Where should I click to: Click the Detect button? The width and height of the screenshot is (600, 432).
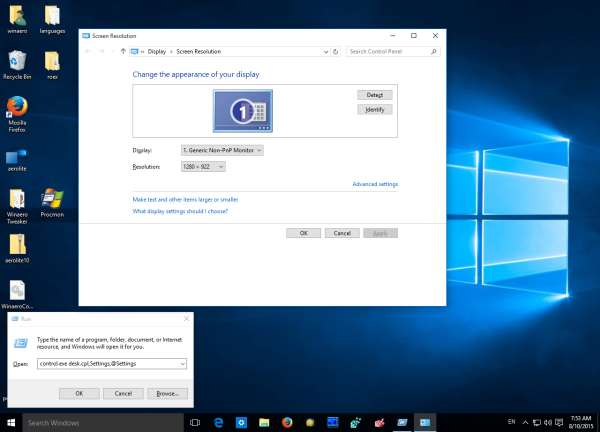pyautogui.click(x=375, y=95)
